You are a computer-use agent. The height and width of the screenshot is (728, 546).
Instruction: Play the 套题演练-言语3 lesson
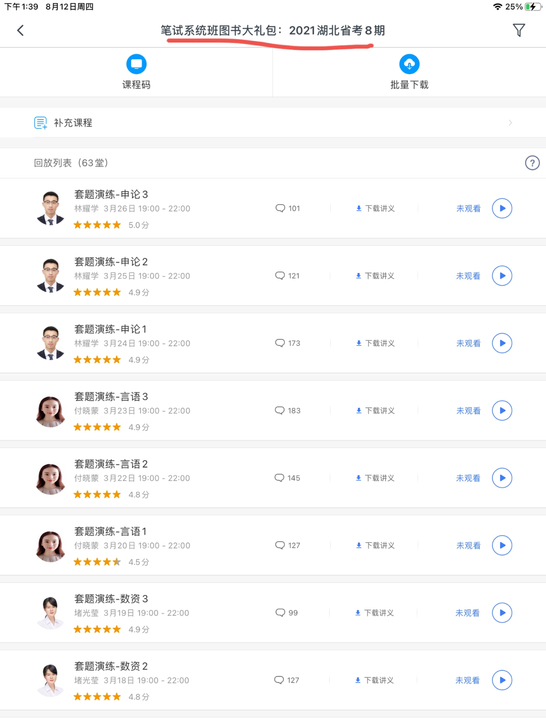pyautogui.click(x=502, y=410)
